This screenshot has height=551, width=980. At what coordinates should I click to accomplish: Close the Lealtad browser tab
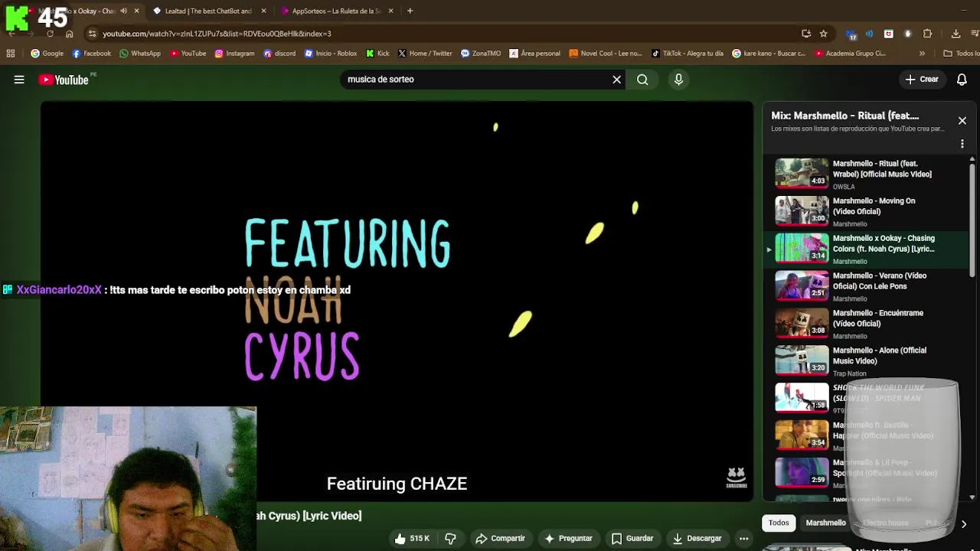click(x=264, y=11)
